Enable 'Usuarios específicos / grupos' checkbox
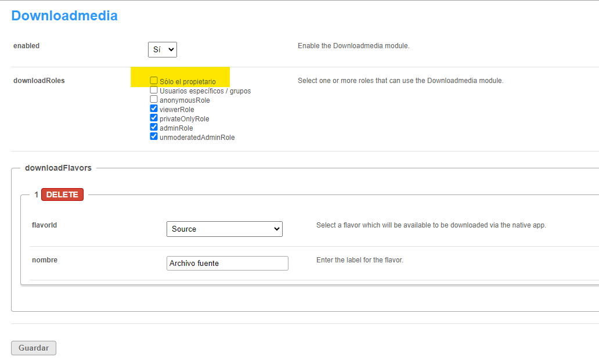 pos(154,90)
